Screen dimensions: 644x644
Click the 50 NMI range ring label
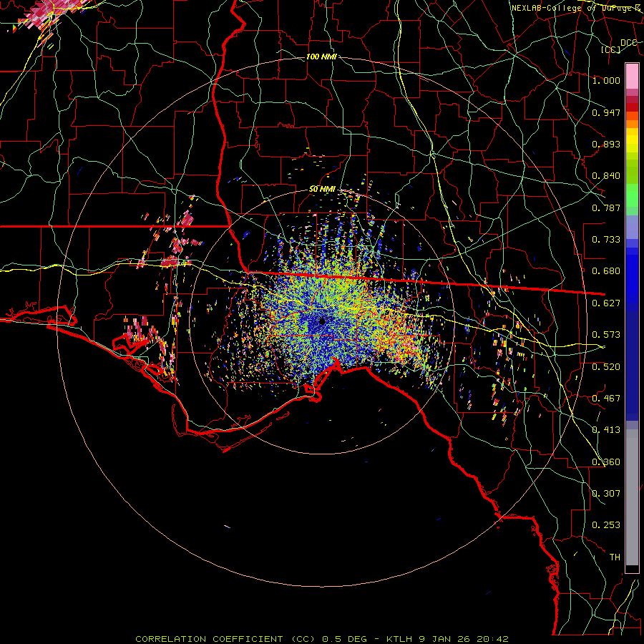click(322, 189)
